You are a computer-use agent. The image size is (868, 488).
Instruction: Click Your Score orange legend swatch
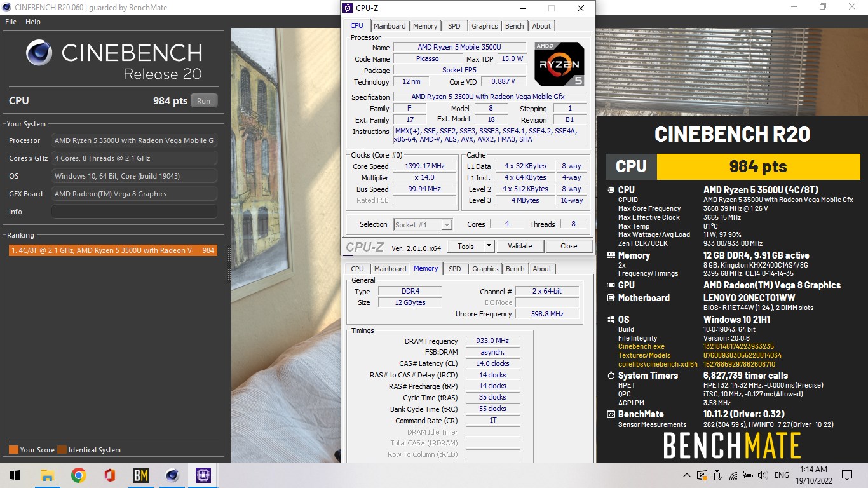13,450
